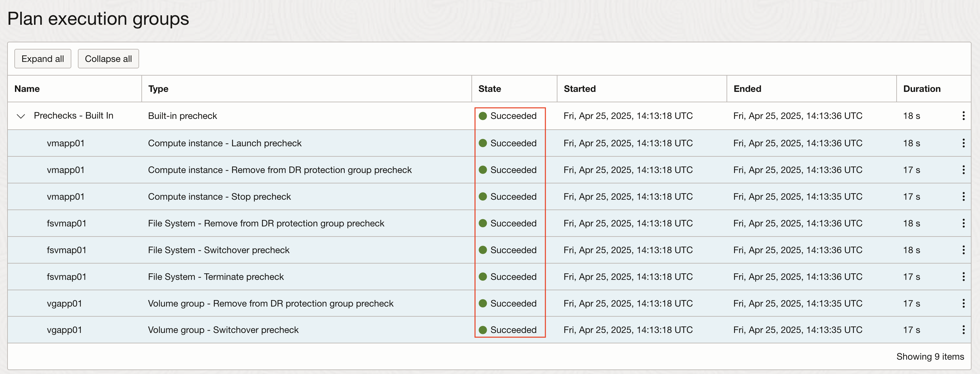Open actions menu for Volume group Remove from DR precheck
Screen dimensions: 980x374
[x=964, y=303]
